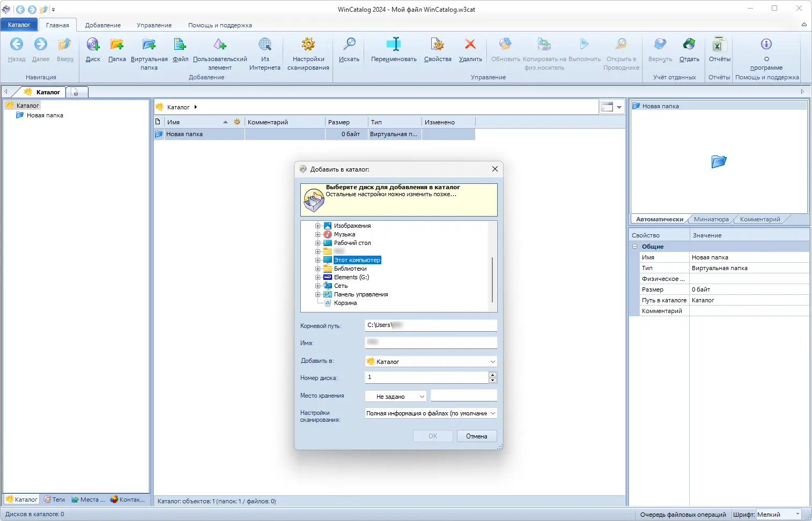Click the dialog folder tree scrollbar
The image size is (812, 521).
click(492, 279)
